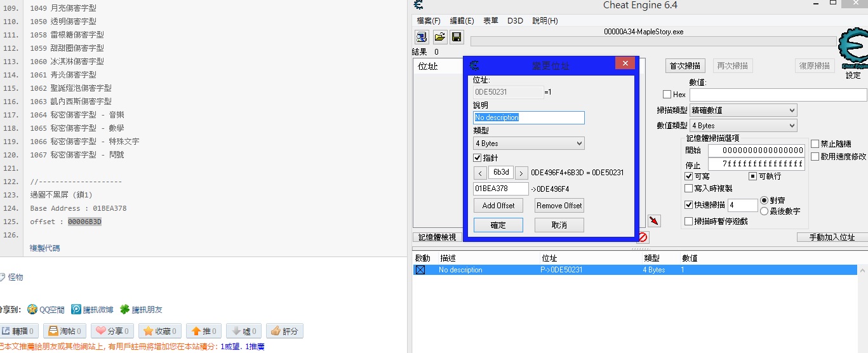Enable 寫入時複製 copy-on-write checkbox
Viewport: 868px width, 353px height.
pos(689,189)
